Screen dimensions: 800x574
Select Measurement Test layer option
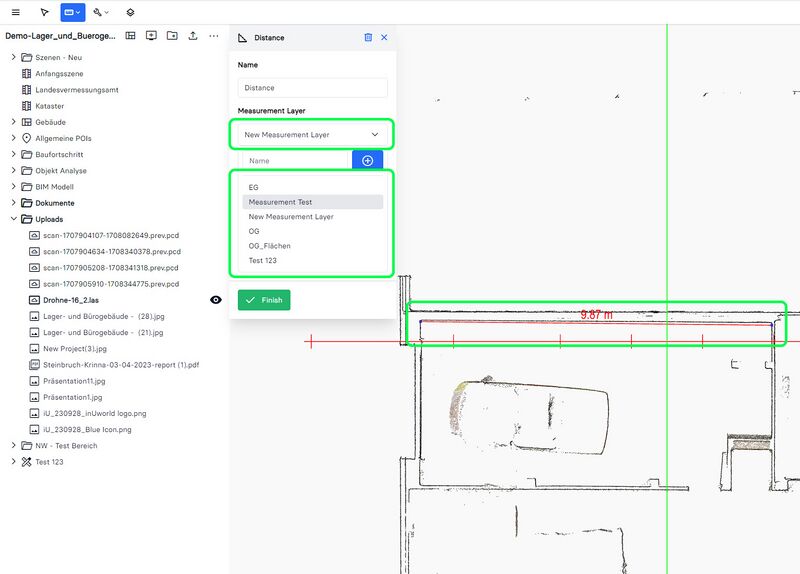(x=312, y=202)
